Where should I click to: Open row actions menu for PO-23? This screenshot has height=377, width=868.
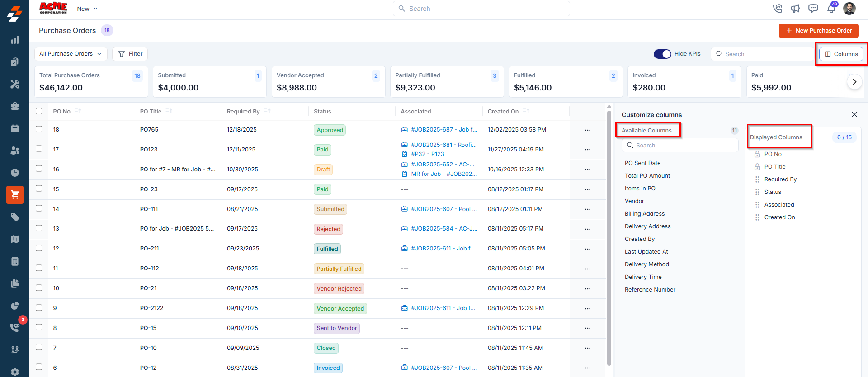[588, 189]
